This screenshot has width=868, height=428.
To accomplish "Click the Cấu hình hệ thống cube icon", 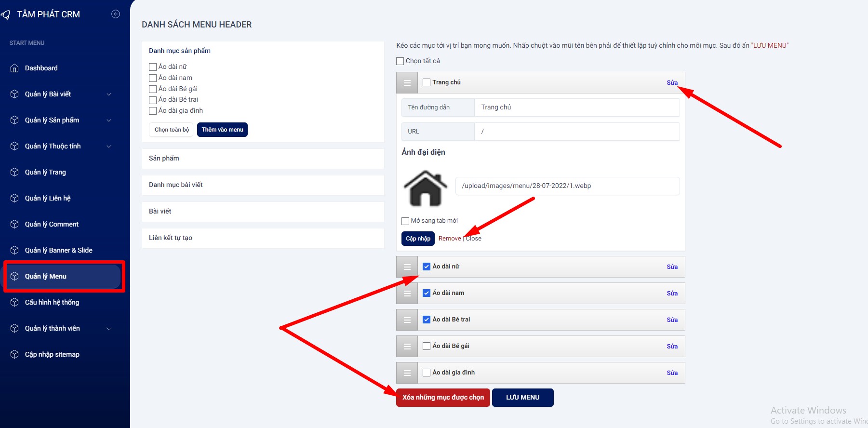I will point(14,303).
